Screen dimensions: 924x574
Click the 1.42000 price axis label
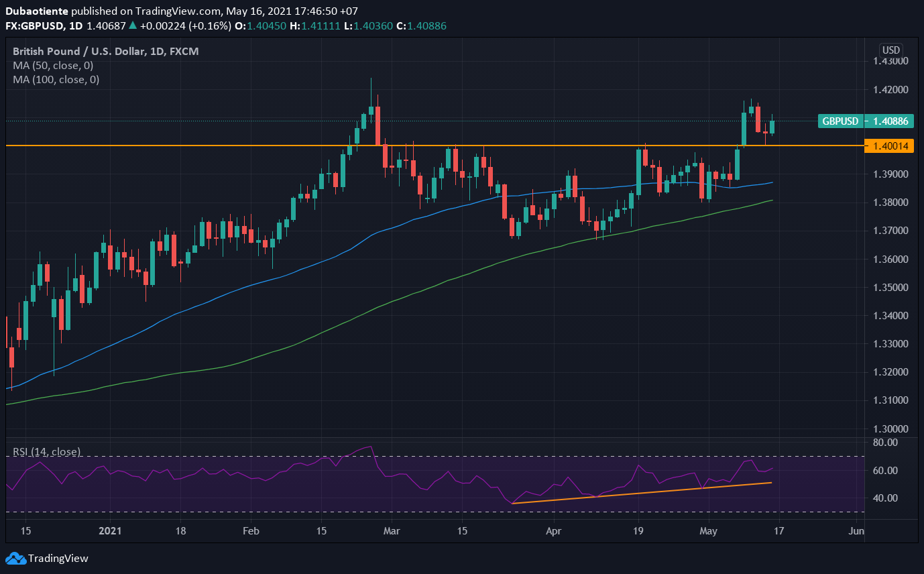[x=890, y=90]
